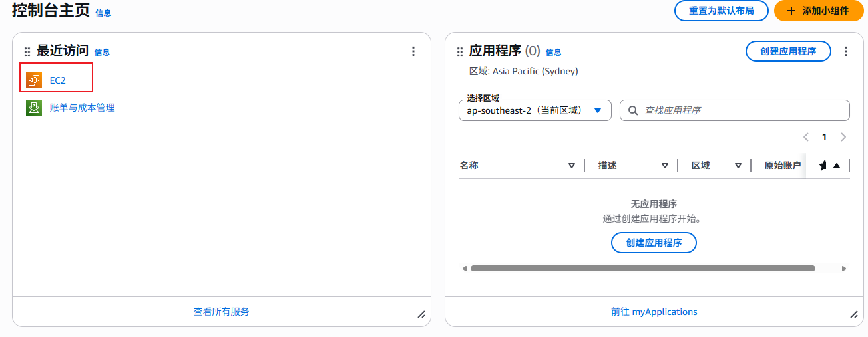Open EC2 service icon in recently visited

pos(34,80)
